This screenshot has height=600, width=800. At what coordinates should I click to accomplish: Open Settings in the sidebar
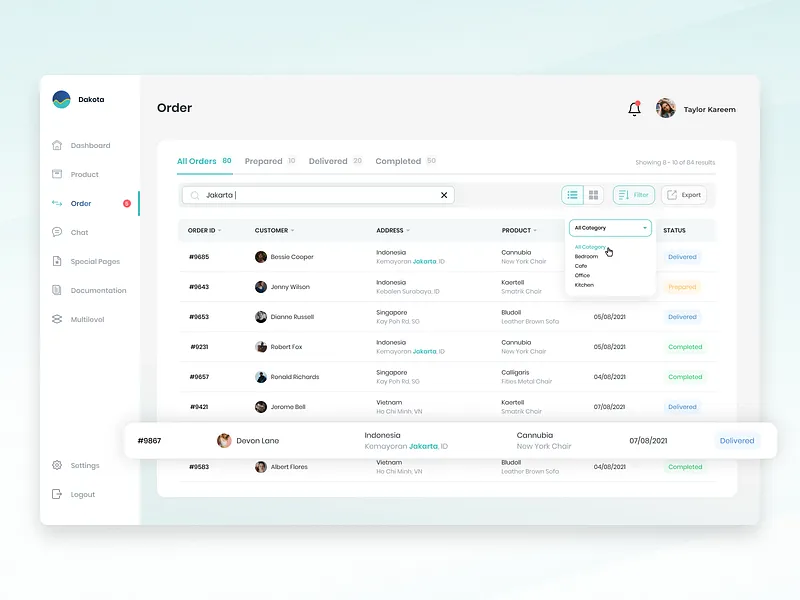[x=76, y=465]
